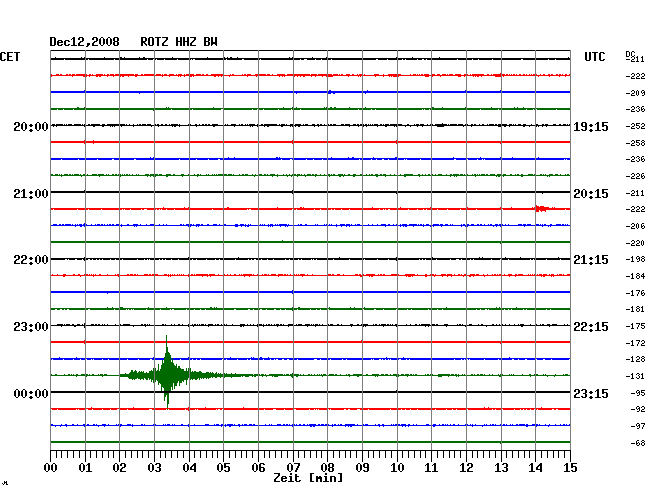The height and width of the screenshot is (494, 650).
Task: Click the DC offset value -252
Action: point(635,126)
